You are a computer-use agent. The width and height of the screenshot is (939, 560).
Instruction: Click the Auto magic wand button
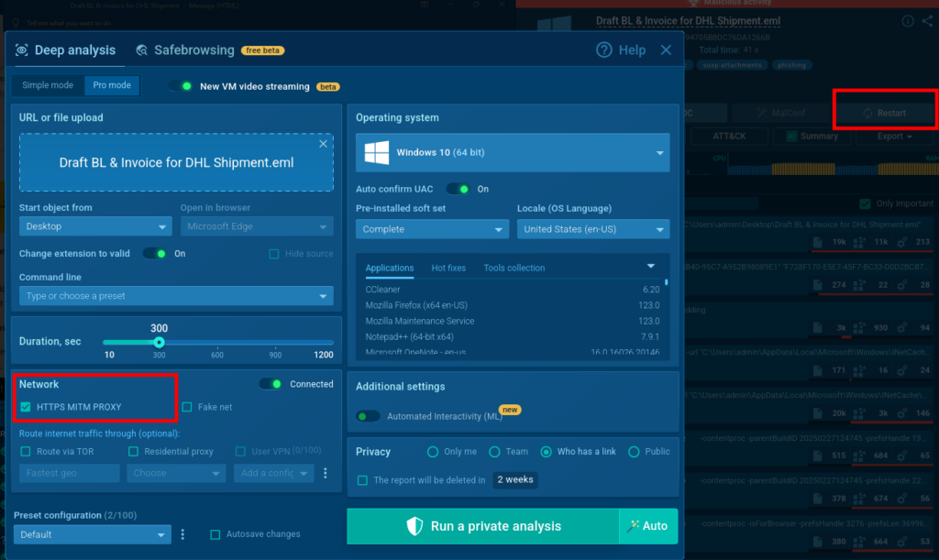[x=648, y=526]
